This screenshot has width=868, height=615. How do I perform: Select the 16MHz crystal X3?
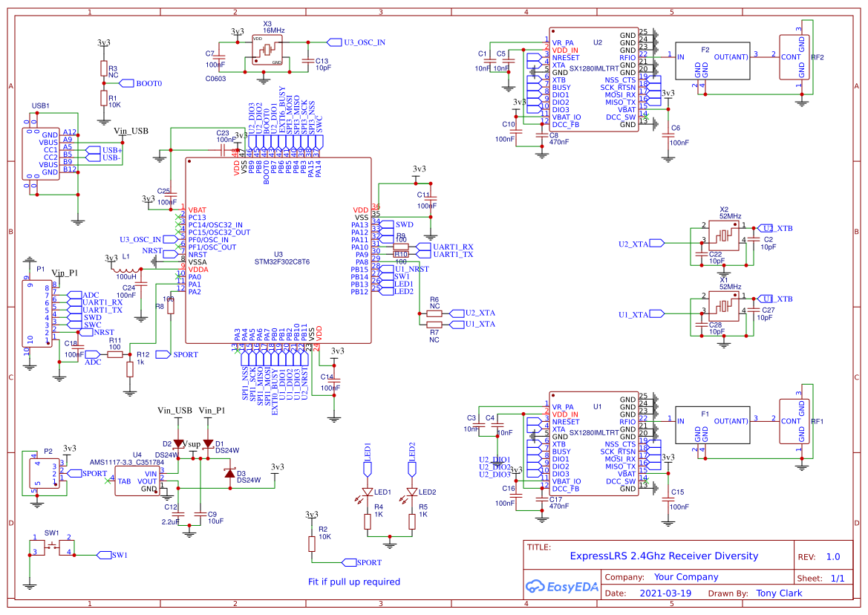coord(269,49)
